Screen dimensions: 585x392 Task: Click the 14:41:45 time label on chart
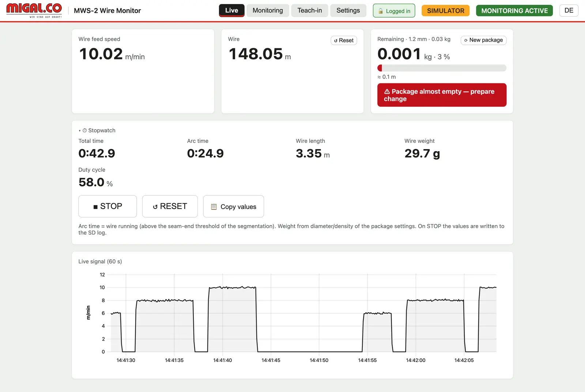(271, 360)
